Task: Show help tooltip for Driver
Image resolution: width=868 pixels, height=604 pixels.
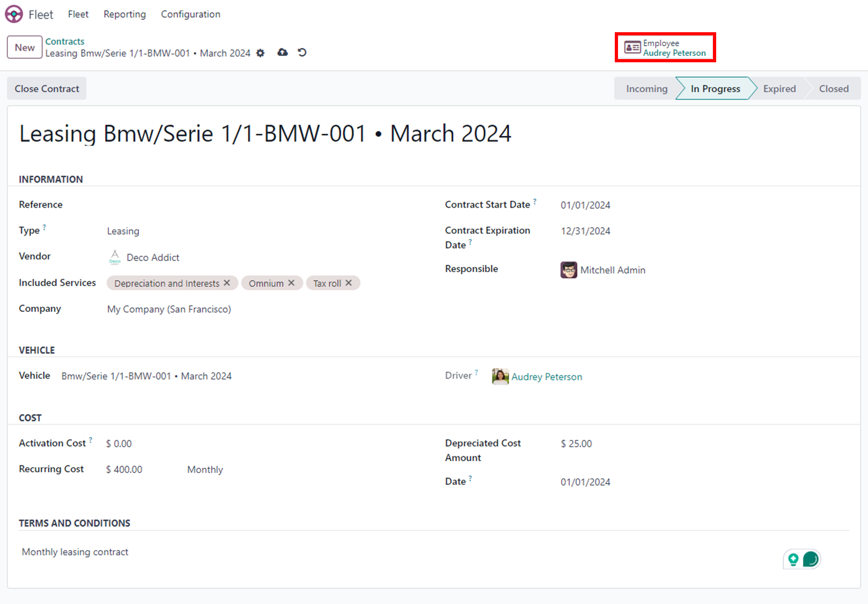Action: [476, 372]
